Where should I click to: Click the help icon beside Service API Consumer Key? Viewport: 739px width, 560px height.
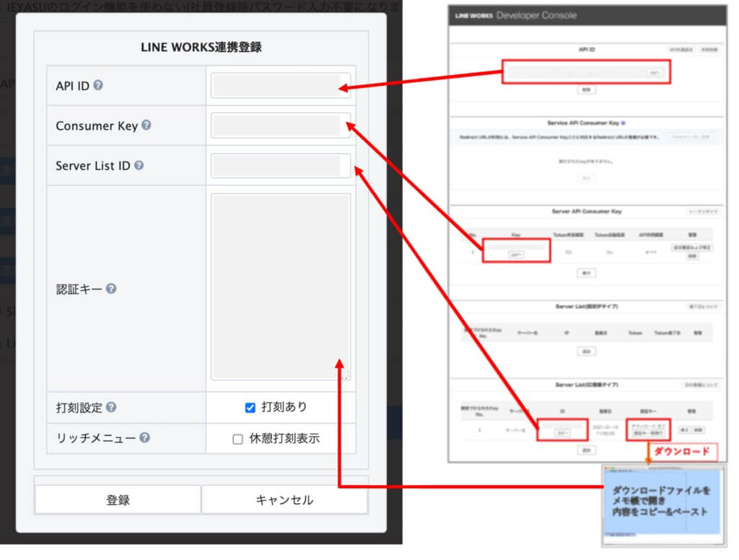click(x=623, y=123)
